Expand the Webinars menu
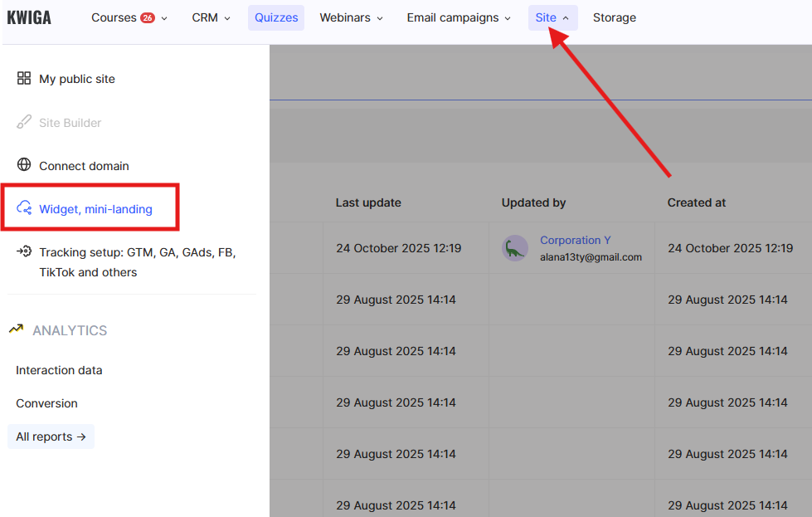The width and height of the screenshot is (812, 517). pyautogui.click(x=351, y=17)
